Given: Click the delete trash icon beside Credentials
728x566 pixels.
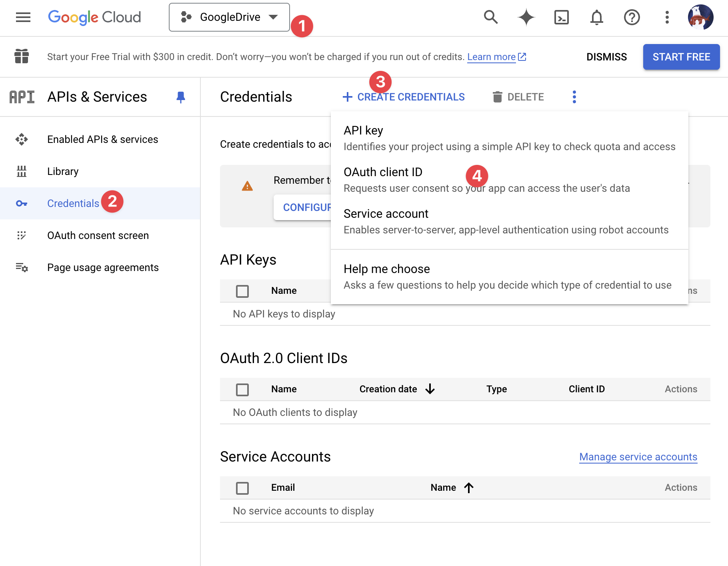Looking at the screenshot, I should pos(497,96).
